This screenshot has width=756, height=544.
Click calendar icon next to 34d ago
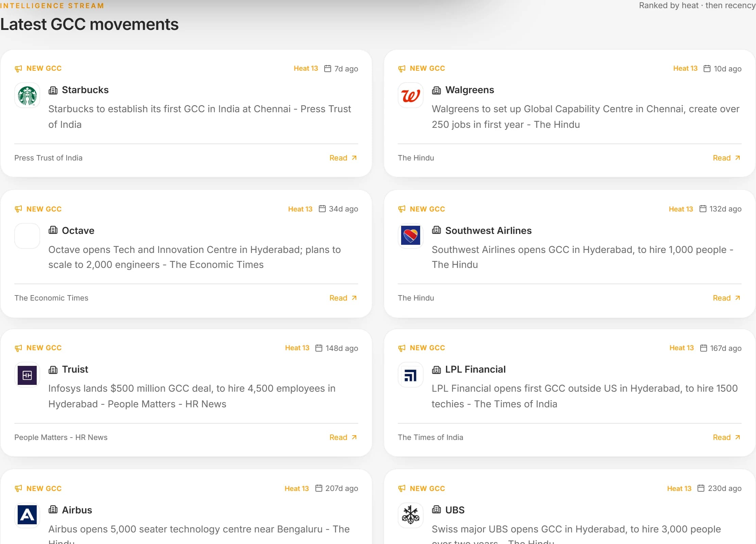coord(322,209)
